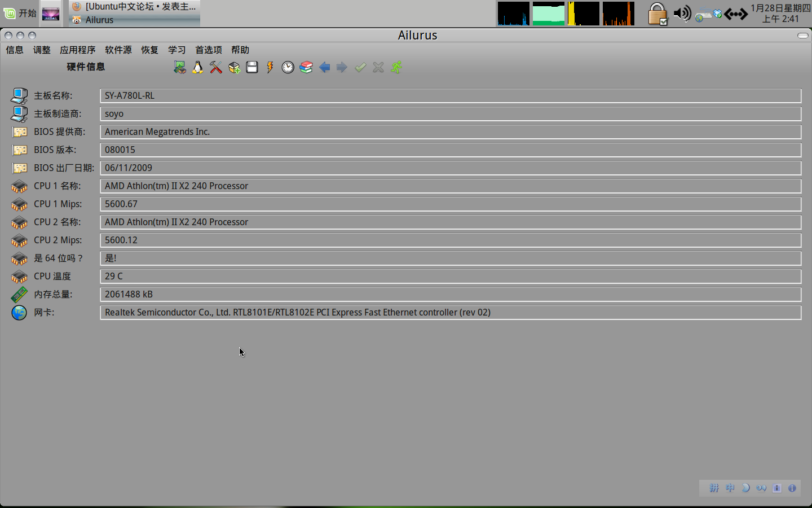Click the CPU chip icon beside CPU 温度

[x=19, y=277]
